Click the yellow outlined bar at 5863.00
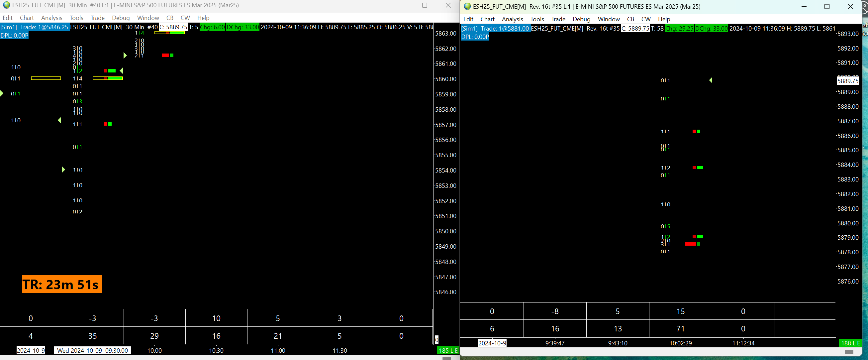868x360 pixels. (x=169, y=33)
